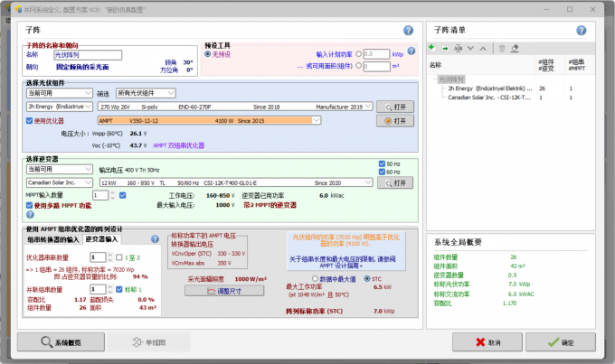Click the MPPT输入数量 number field
615x364 pixels.
pyautogui.click(x=100, y=195)
